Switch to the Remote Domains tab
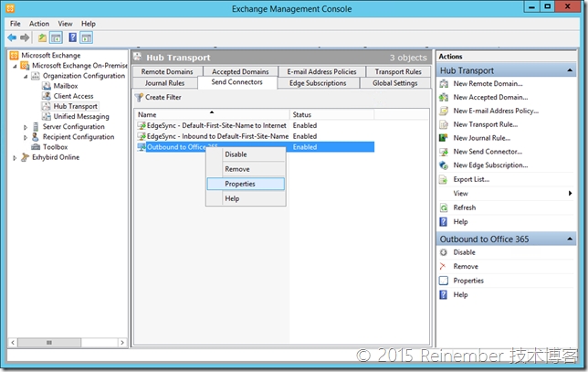The height and width of the screenshot is (372, 588). click(167, 71)
